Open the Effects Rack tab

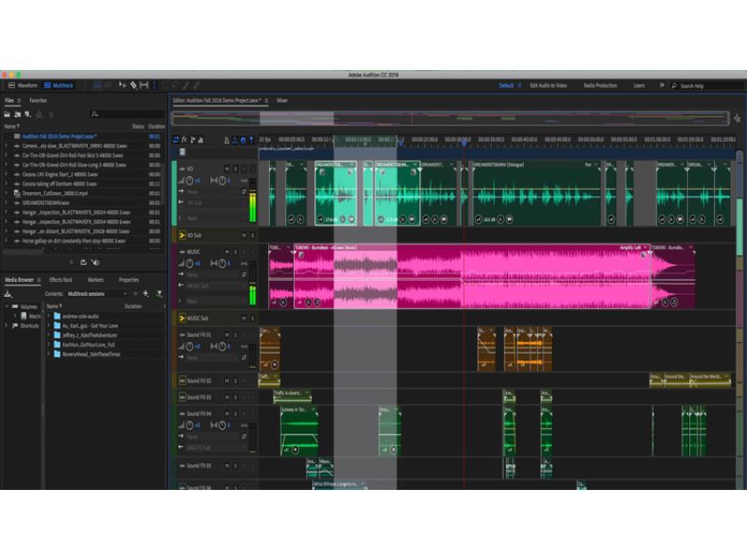click(x=61, y=279)
